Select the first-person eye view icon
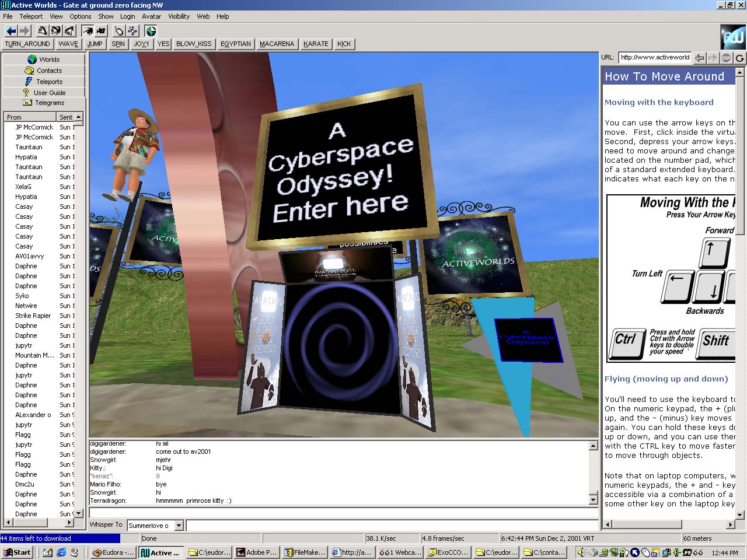747x560 pixels. point(88,31)
